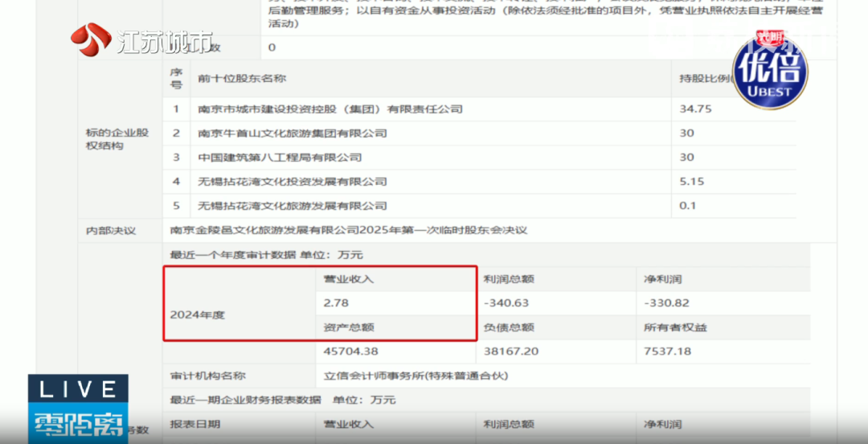
Task: Select the 34.75 shareholding value
Action: pos(696,109)
